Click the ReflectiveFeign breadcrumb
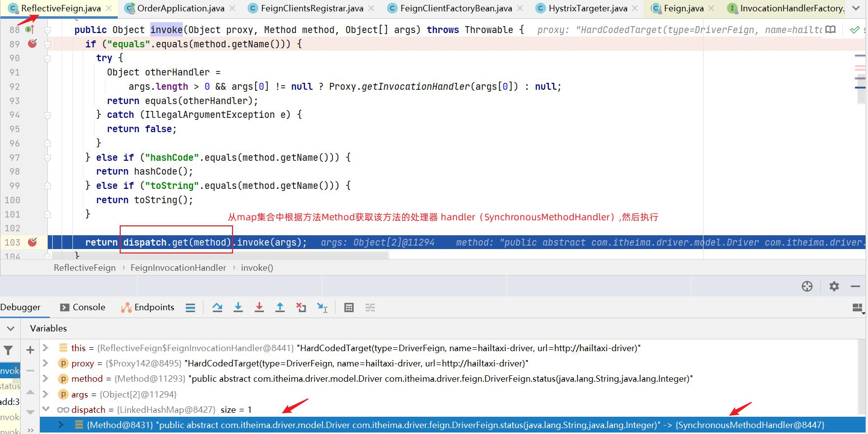The height and width of the screenshot is (434, 868). [x=85, y=268]
